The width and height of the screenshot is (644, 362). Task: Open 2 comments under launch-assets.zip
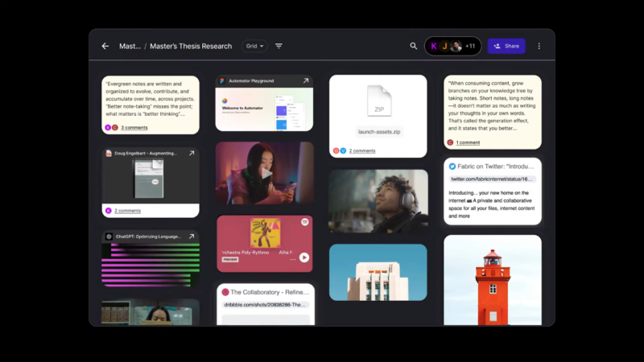pos(361,150)
